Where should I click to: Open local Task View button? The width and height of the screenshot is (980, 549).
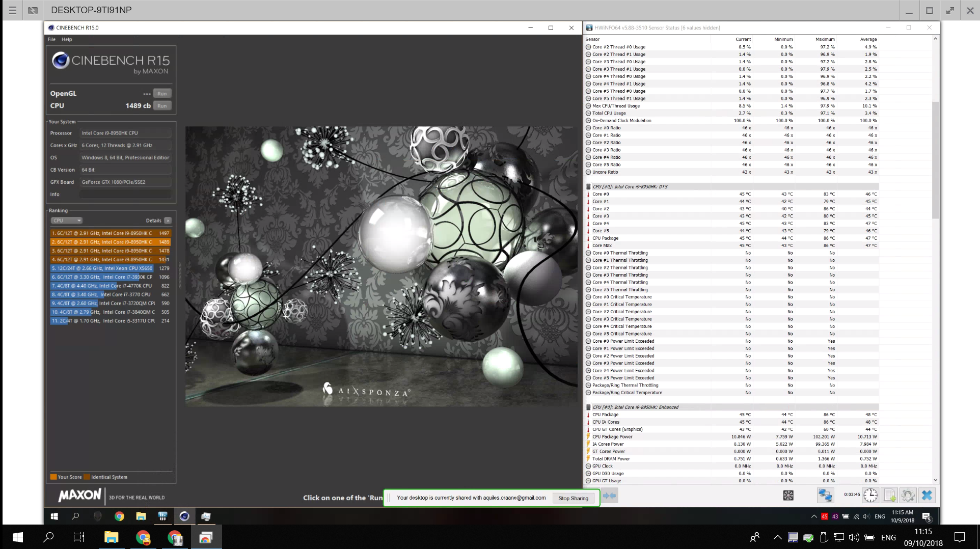click(79, 537)
